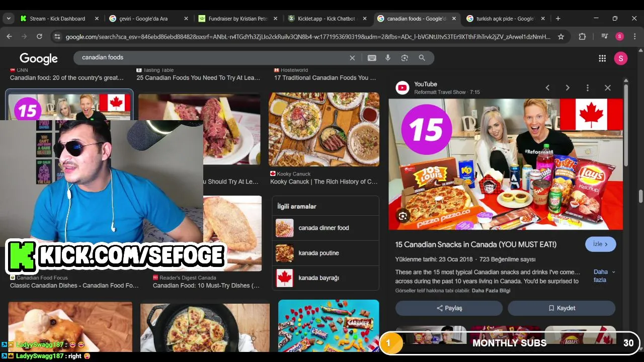Reload the current page

39,36
